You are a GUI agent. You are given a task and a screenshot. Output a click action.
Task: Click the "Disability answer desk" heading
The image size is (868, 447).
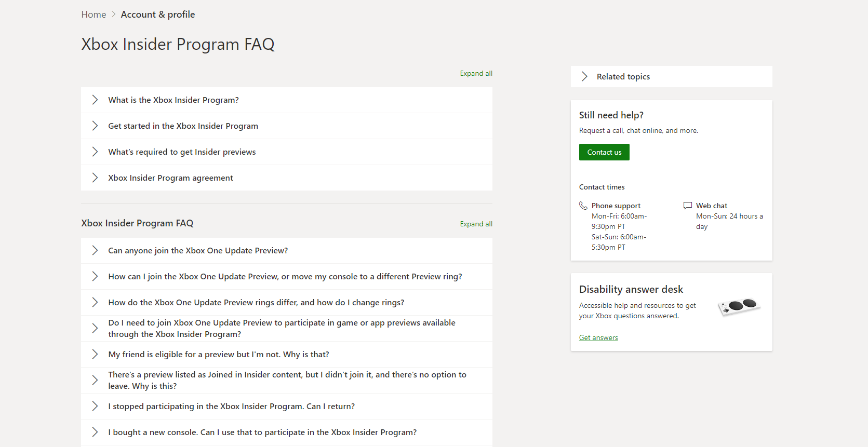pos(631,290)
